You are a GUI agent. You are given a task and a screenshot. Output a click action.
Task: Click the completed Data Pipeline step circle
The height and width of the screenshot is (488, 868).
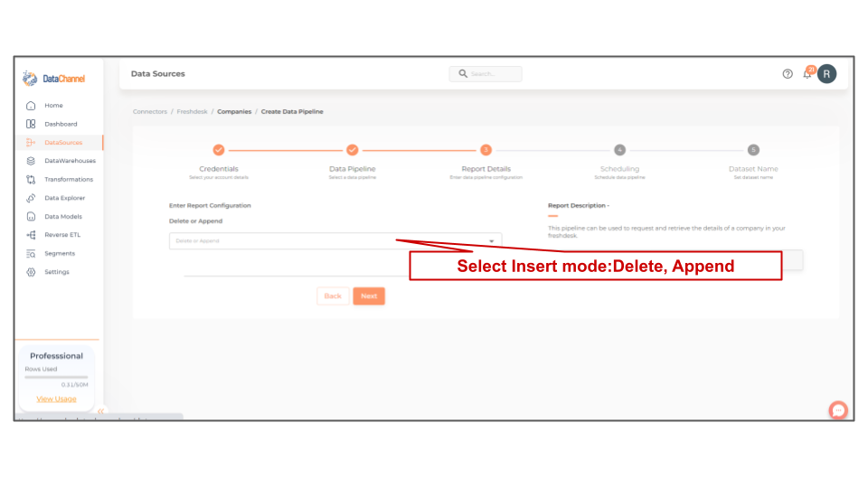point(352,150)
